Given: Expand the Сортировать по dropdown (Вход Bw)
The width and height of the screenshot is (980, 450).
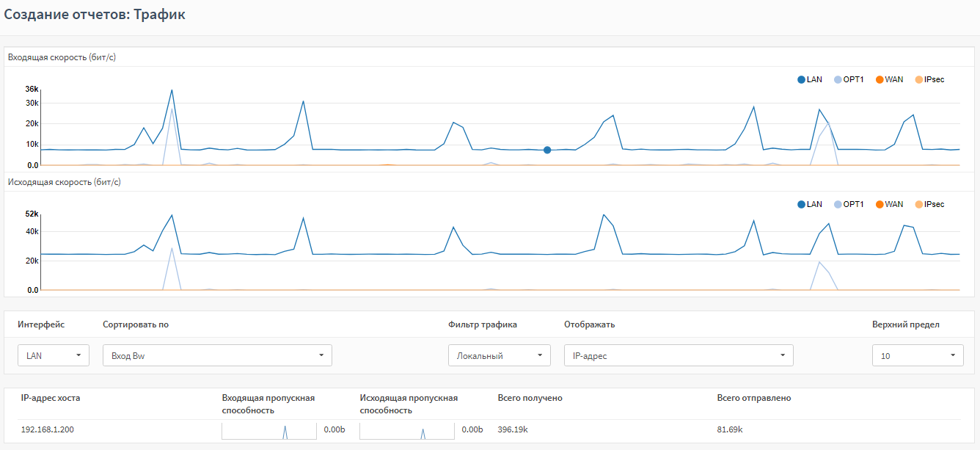Looking at the screenshot, I should click(217, 355).
